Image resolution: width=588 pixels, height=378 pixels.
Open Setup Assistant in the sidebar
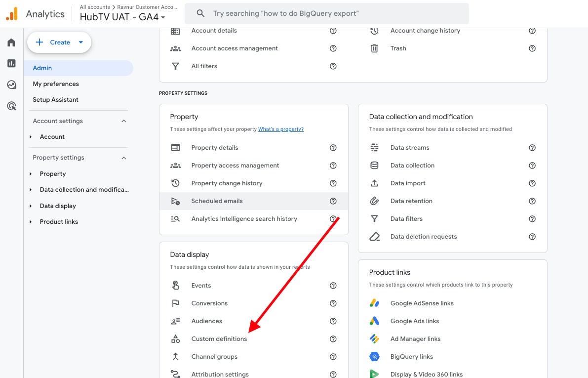coord(55,99)
